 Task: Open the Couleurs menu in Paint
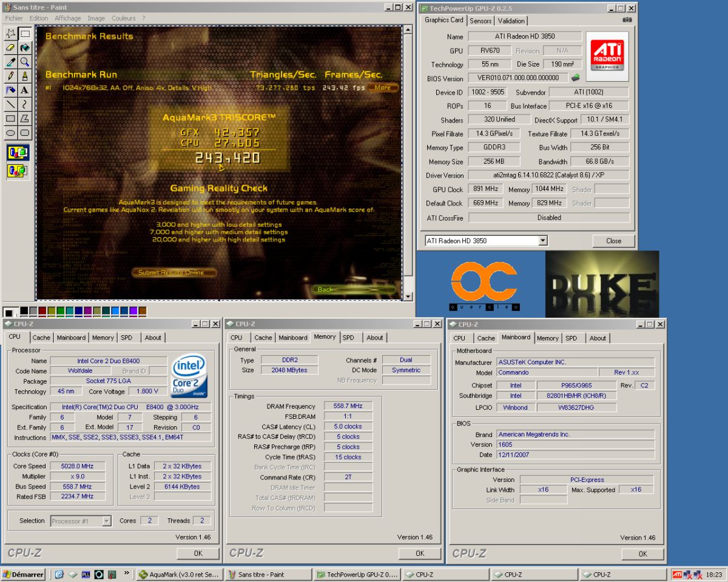point(123,18)
